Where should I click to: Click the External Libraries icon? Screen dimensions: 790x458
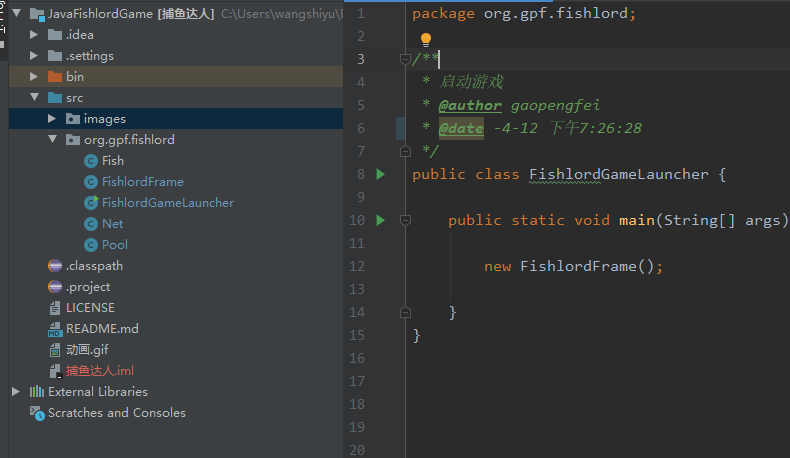[x=37, y=391]
